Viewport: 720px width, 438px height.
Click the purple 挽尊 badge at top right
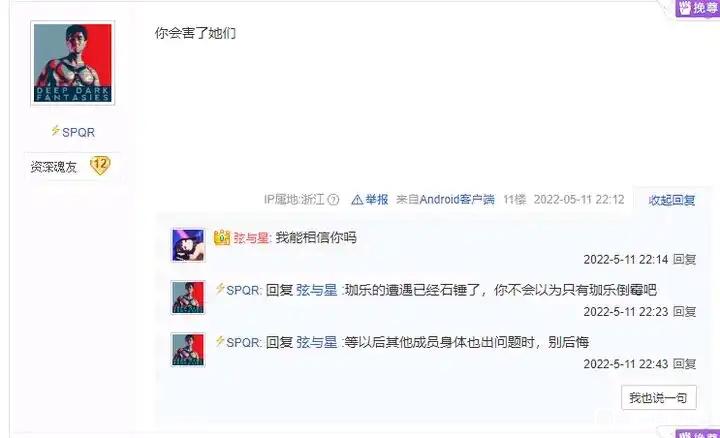[x=698, y=8]
